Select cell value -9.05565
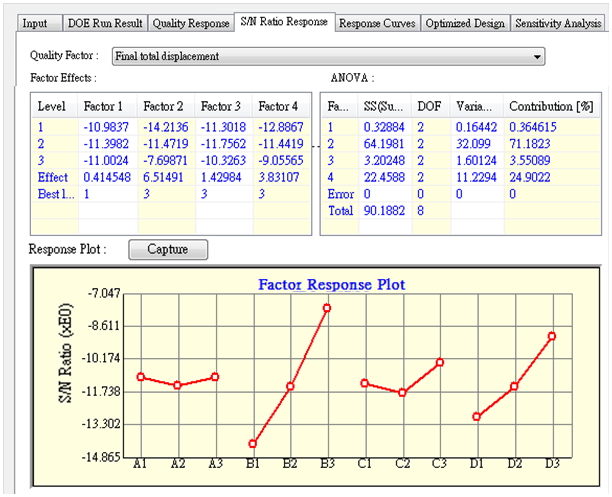612x497 pixels. pyautogui.click(x=281, y=161)
